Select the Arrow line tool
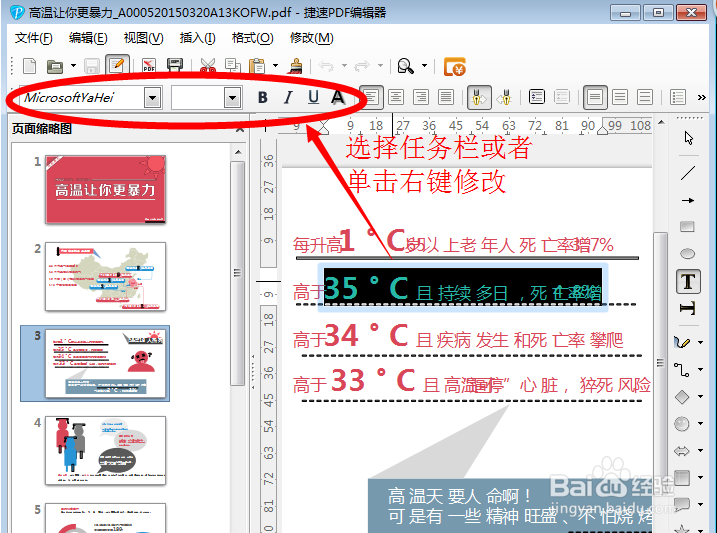Screen dimensions: 717x533 (688, 200)
